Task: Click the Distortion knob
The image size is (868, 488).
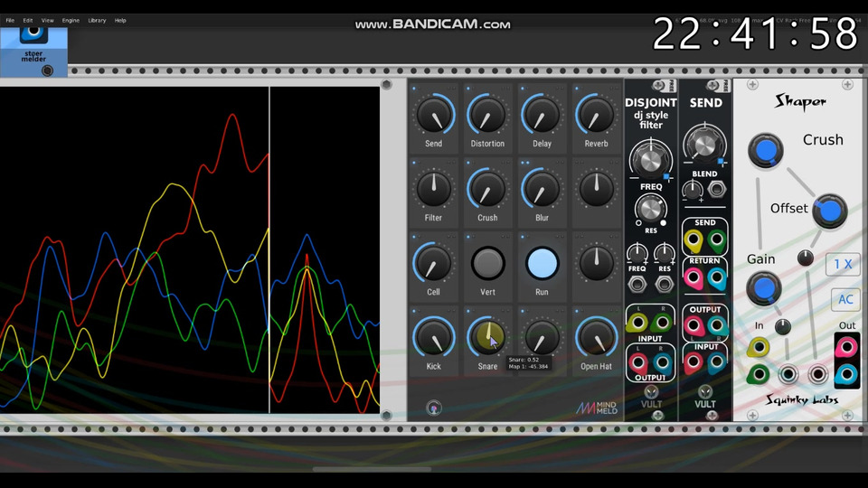Action: [x=487, y=116]
